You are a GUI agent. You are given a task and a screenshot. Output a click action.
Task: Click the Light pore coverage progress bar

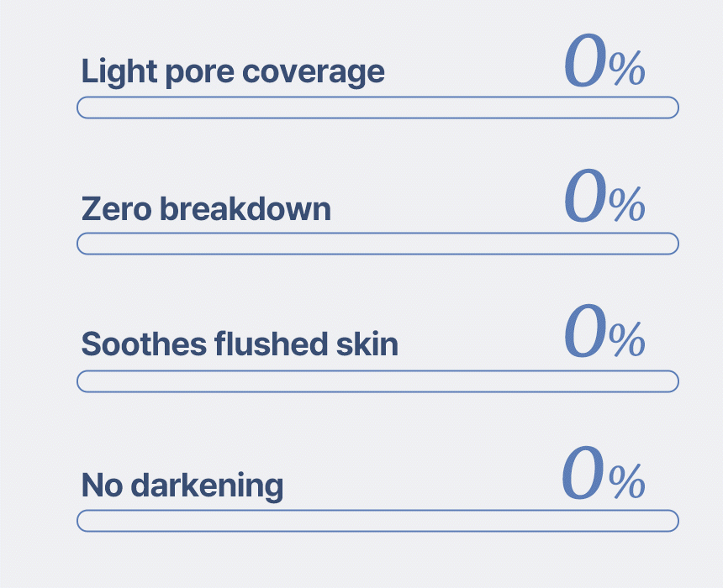[377, 108]
